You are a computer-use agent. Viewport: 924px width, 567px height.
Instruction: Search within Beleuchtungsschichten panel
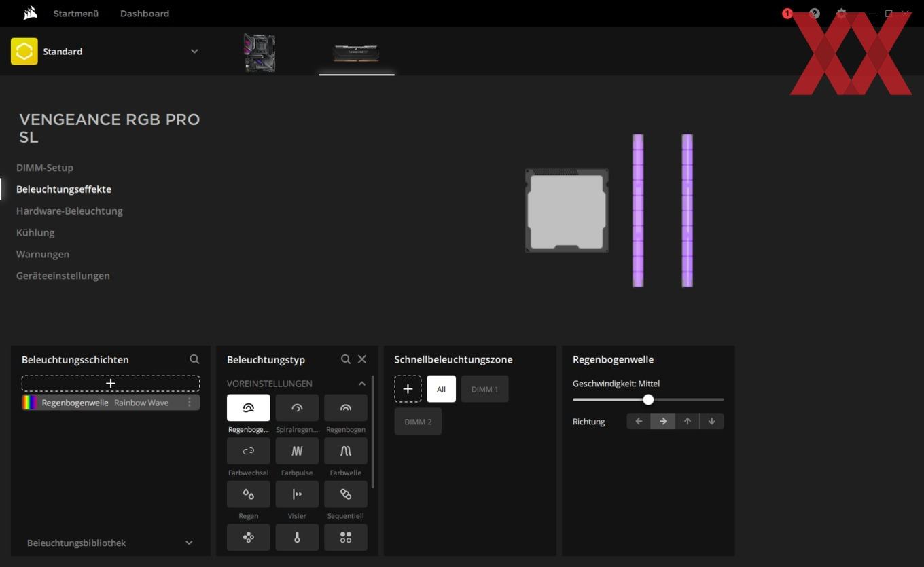pyautogui.click(x=194, y=359)
